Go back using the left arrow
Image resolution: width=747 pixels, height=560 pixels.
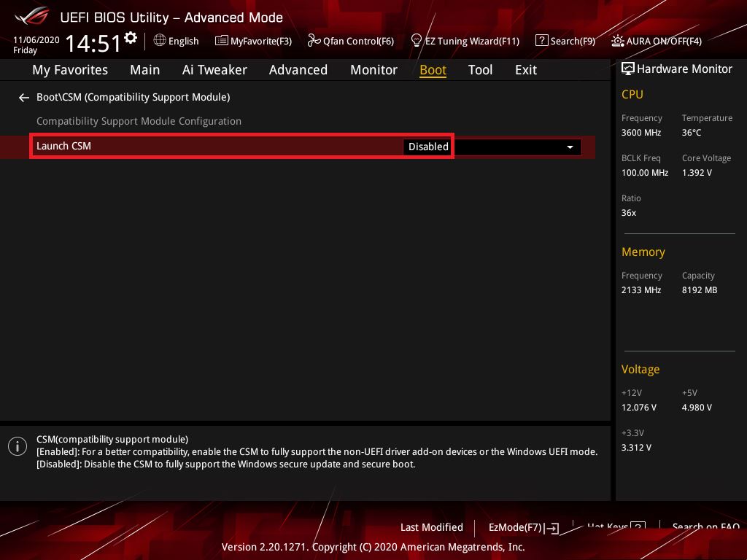coord(24,98)
